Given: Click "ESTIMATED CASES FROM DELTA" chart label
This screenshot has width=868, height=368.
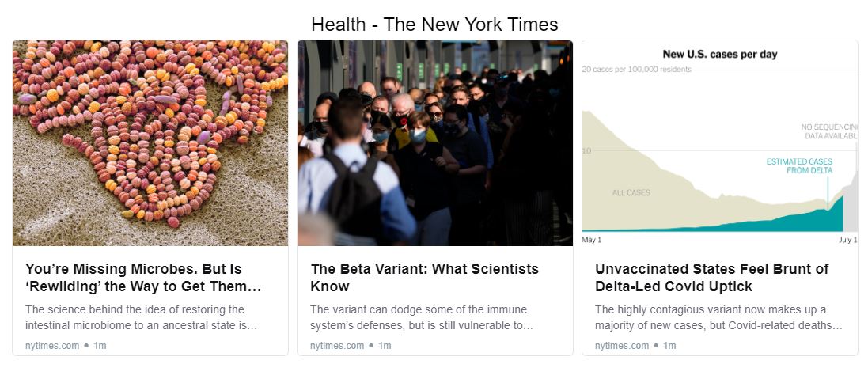Looking at the screenshot, I should [799, 165].
